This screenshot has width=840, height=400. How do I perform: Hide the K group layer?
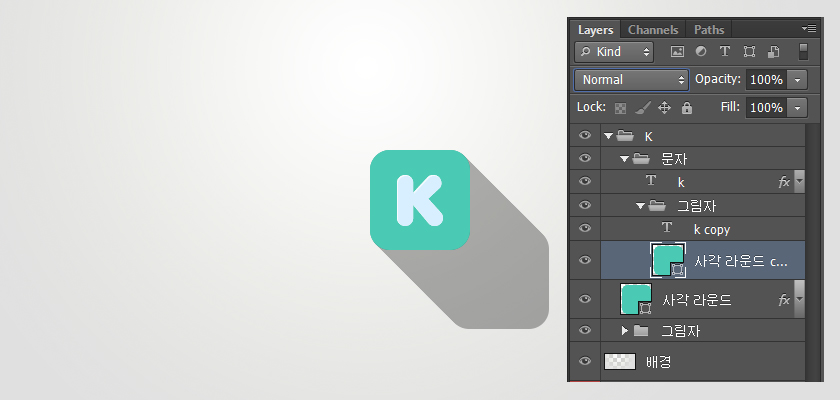point(584,135)
